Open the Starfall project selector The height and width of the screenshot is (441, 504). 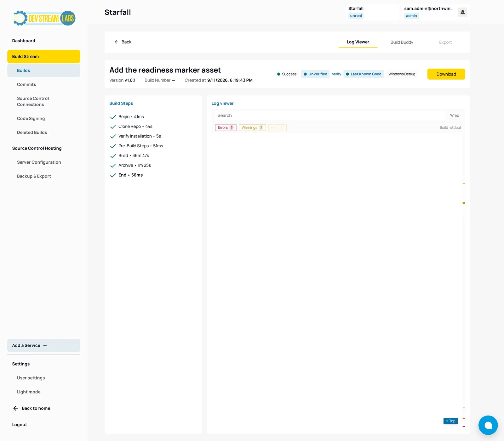(372, 12)
